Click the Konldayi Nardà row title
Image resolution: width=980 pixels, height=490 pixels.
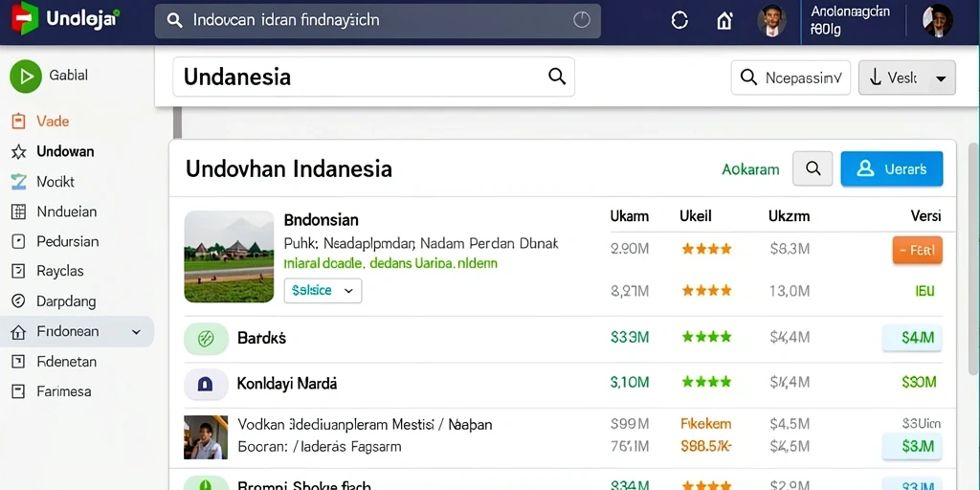pos(287,383)
